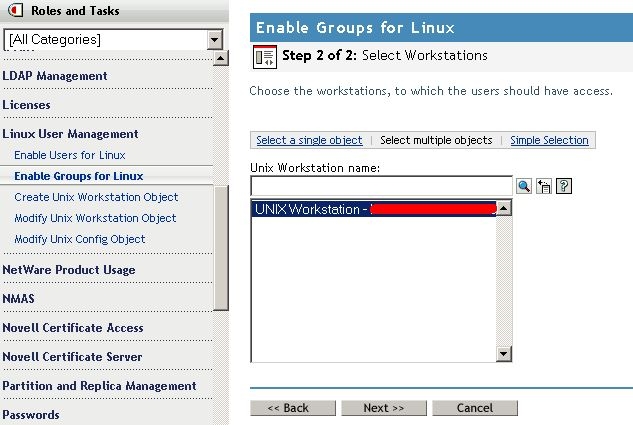Open Enable Groups for Linux task

pos(79,176)
